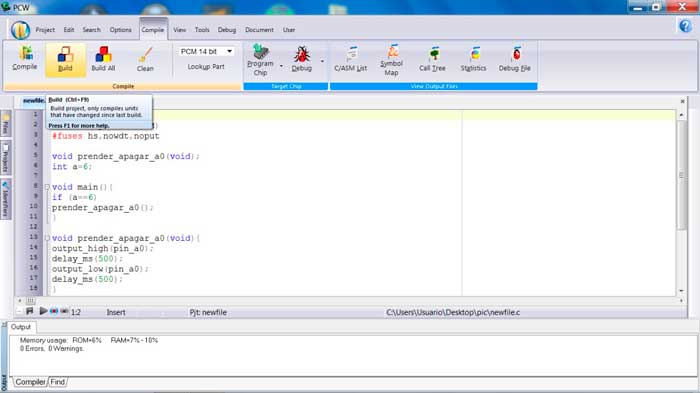Click the editor scroll down arrow
This screenshot has width=700, height=393.
point(681,291)
